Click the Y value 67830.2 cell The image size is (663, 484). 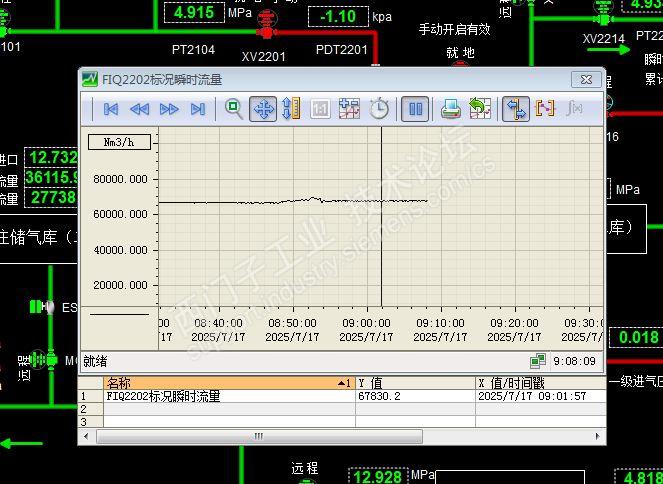pyautogui.click(x=415, y=396)
